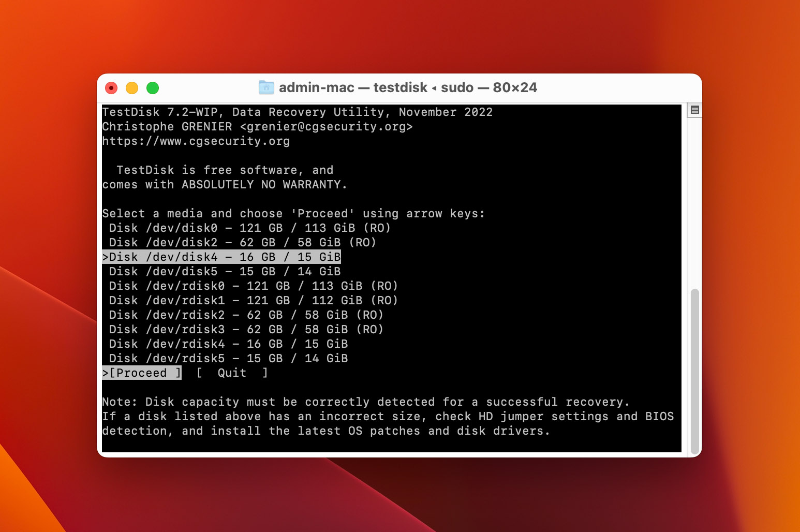Click highlighted line Disk /dev/disk4 - 16 GB
This screenshot has height=532, width=800.
(x=221, y=257)
